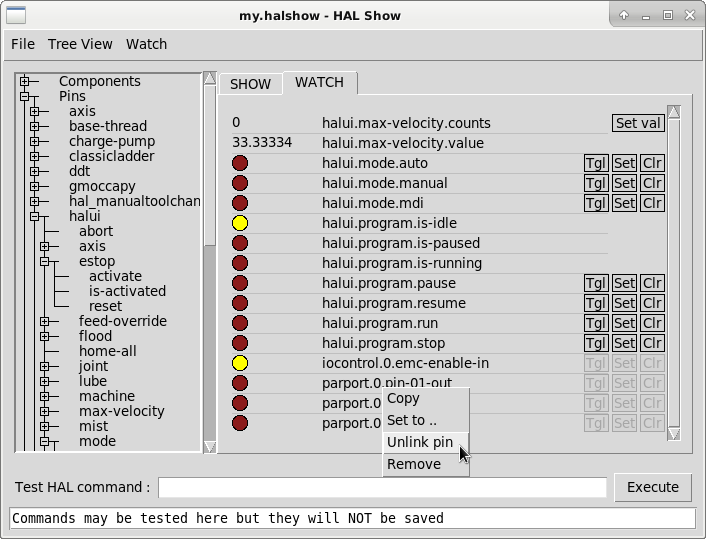Switch to the SHOW tab
Screen dimensions: 706x539
pyautogui.click(x=250, y=84)
